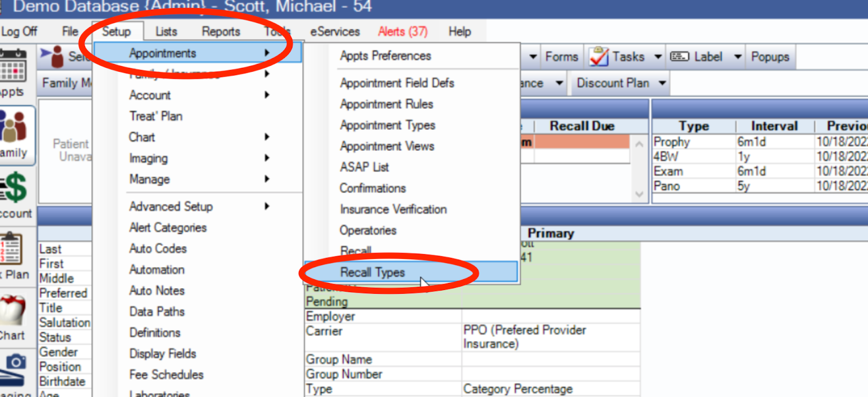Screen dimensions: 868x397
Task: Expand the Tasks dropdown arrow
Action: coord(658,56)
